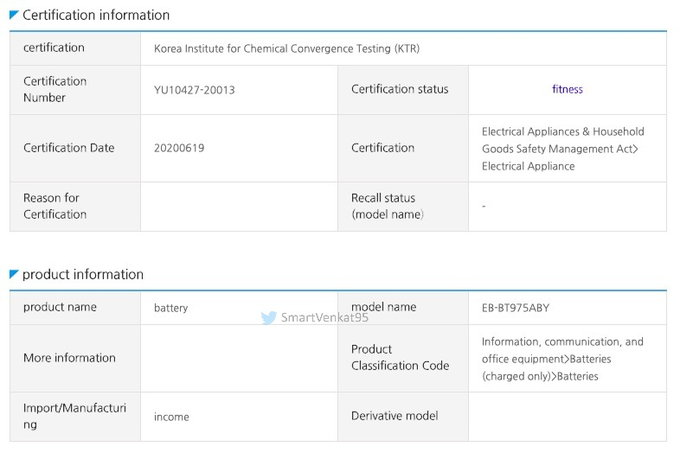Click the Twitter bird watermark icon
Image resolution: width=680 pixels, height=453 pixels.
(268, 318)
